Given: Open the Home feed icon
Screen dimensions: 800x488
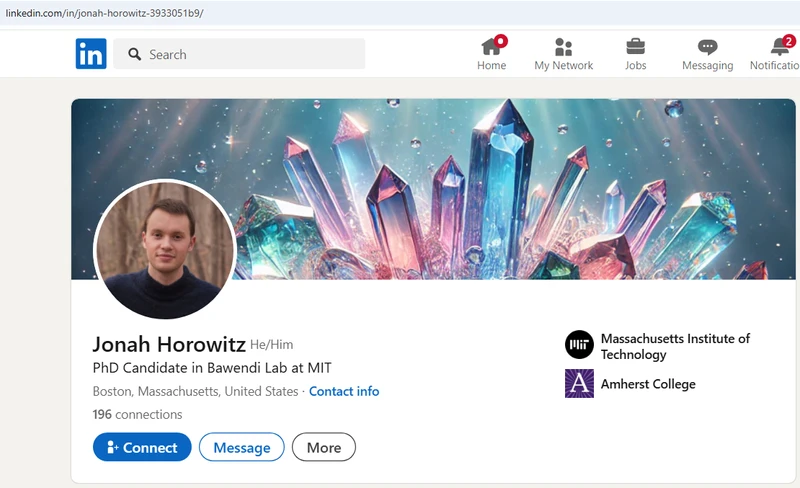Looking at the screenshot, I should 491,46.
